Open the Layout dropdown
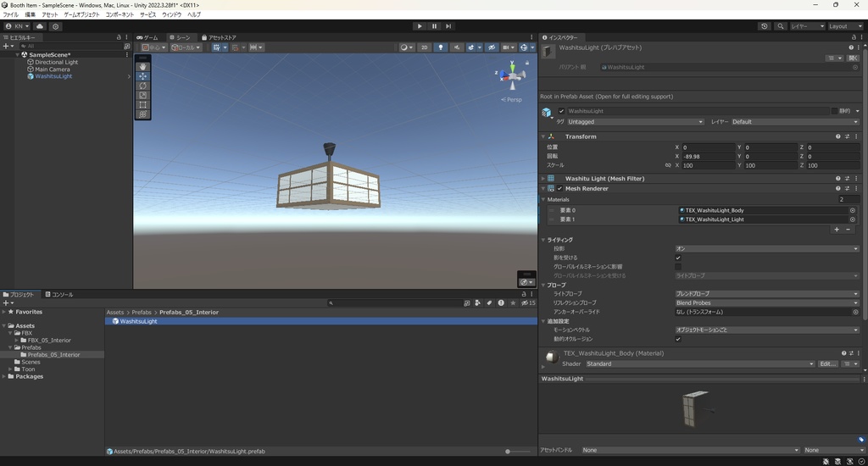Image resolution: width=868 pixels, height=466 pixels. coord(845,26)
